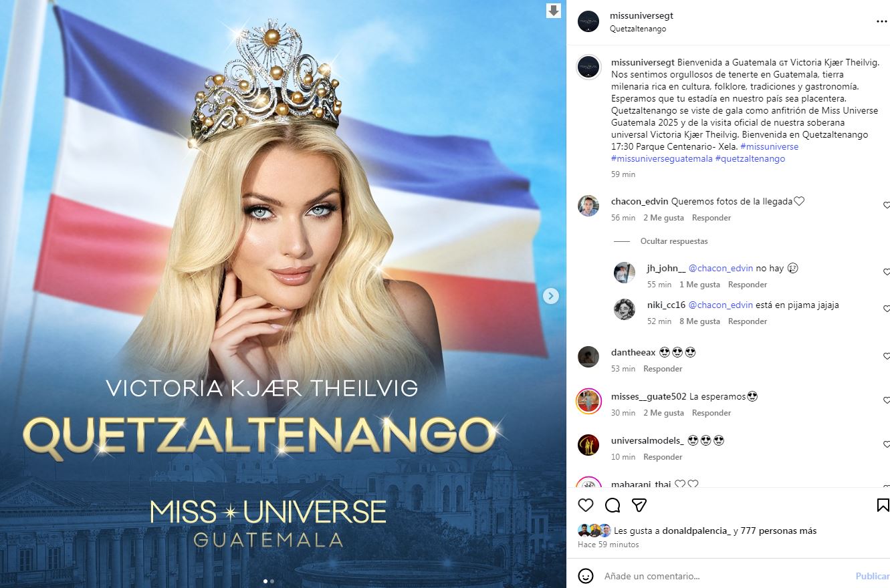Image resolution: width=890 pixels, height=588 pixels.
Task: Open missuniversegt profile avatar in header
Action: click(588, 21)
